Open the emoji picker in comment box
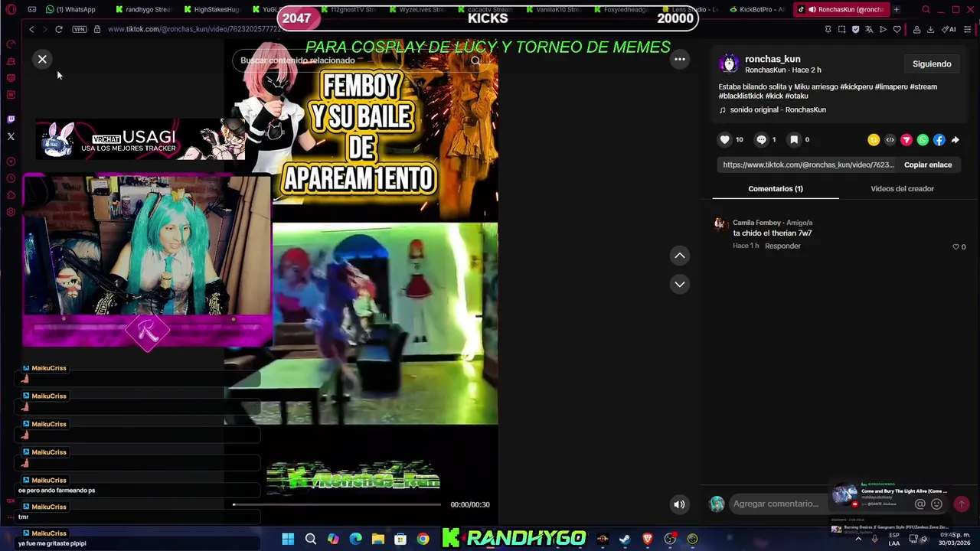The height and width of the screenshot is (551, 980). point(936,504)
